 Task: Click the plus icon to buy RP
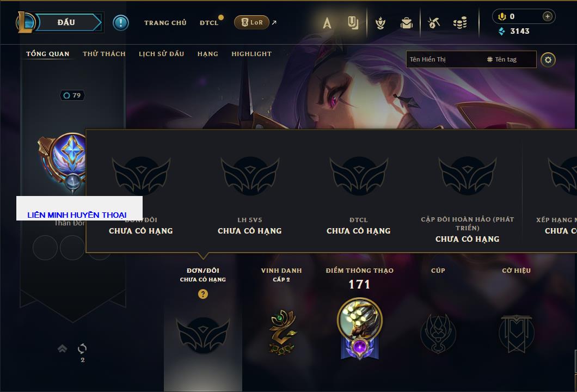548,16
